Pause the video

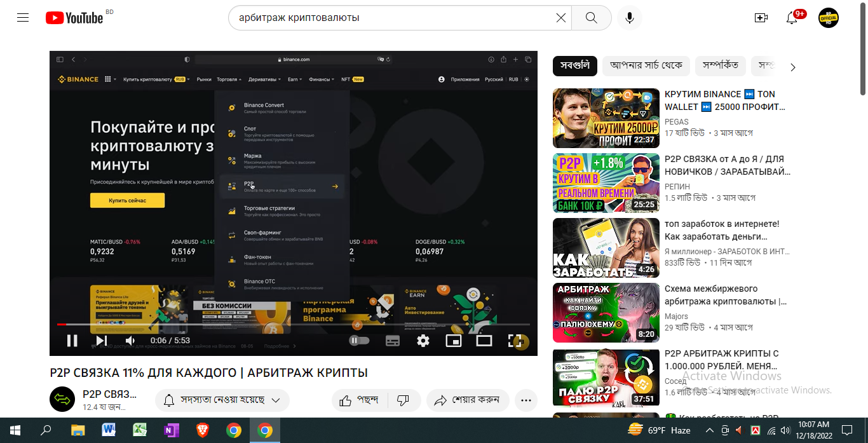point(72,341)
